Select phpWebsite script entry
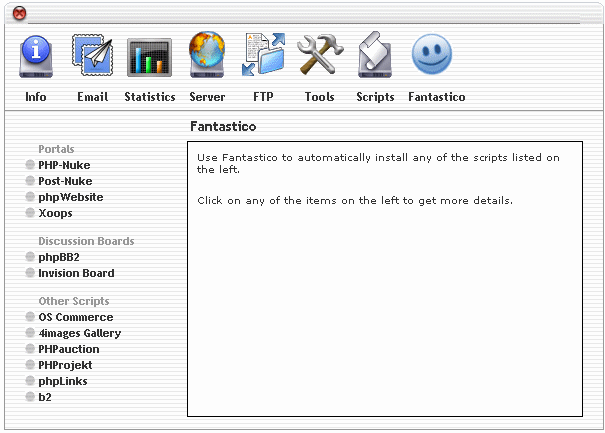 (x=71, y=197)
